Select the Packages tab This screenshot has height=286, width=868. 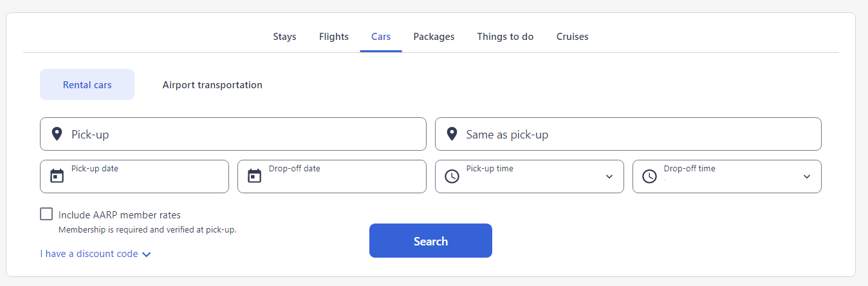434,37
